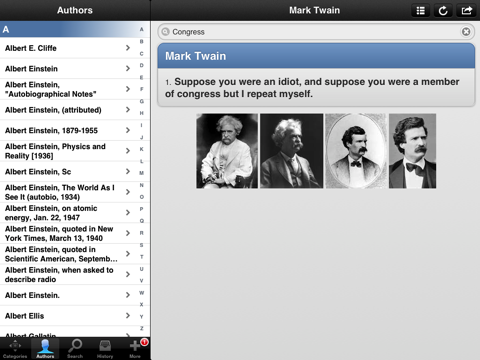The width and height of the screenshot is (480, 360).
Task: View young Mark Twain bow tie photo
Action: click(x=412, y=151)
